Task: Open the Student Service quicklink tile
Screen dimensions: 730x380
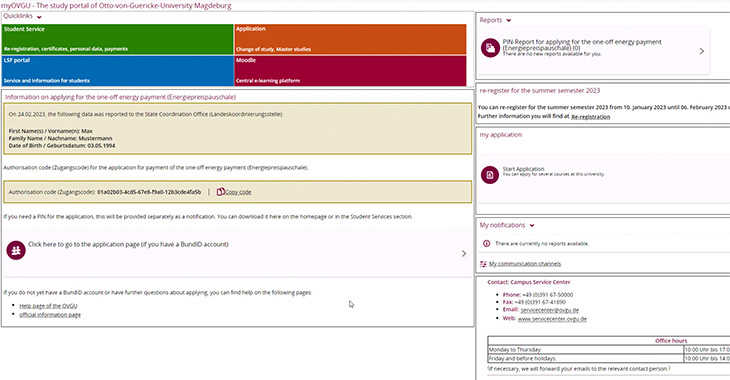Action: point(117,39)
